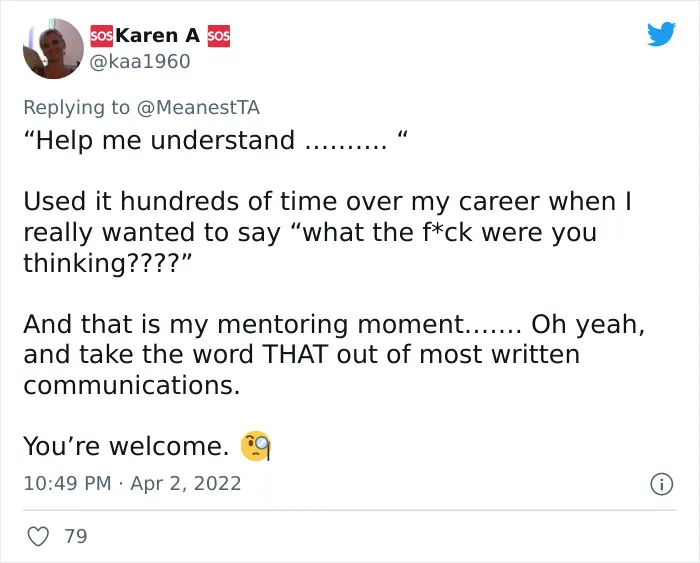Click the face with monocle emoji
The image size is (700, 563).
click(256, 446)
